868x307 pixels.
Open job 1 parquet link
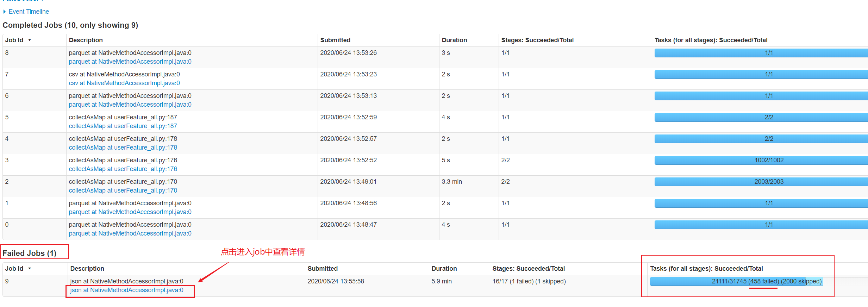[x=130, y=212]
